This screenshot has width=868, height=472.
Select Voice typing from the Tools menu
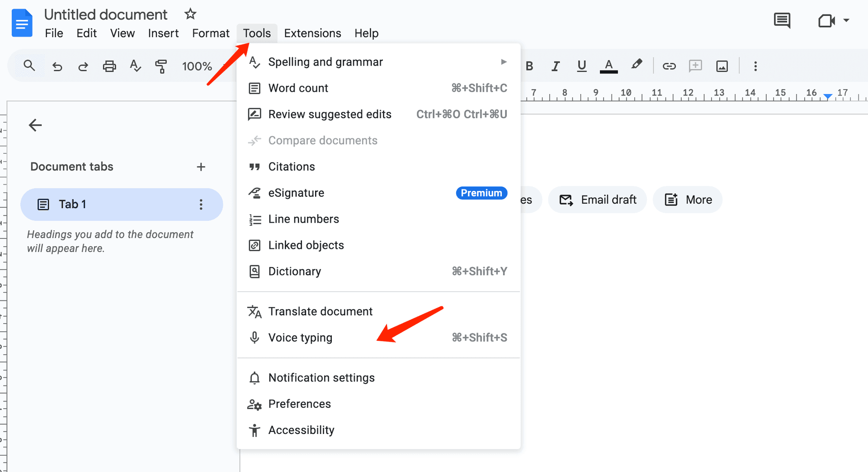pyautogui.click(x=300, y=337)
